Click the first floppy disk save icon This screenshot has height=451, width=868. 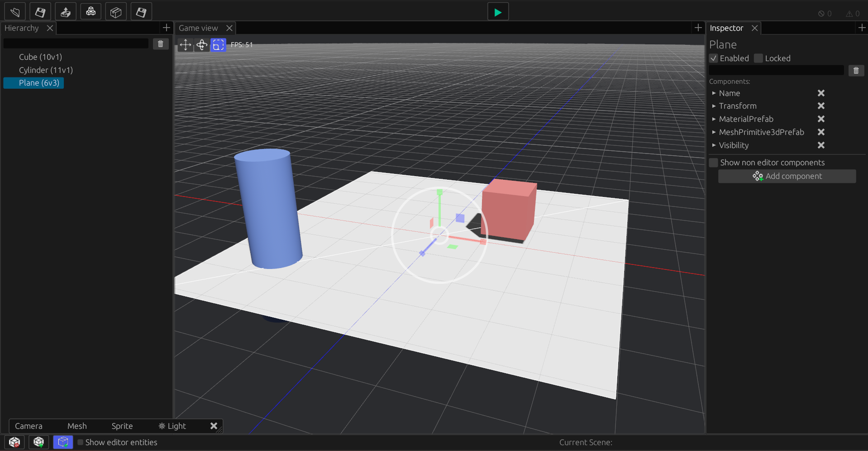click(40, 12)
